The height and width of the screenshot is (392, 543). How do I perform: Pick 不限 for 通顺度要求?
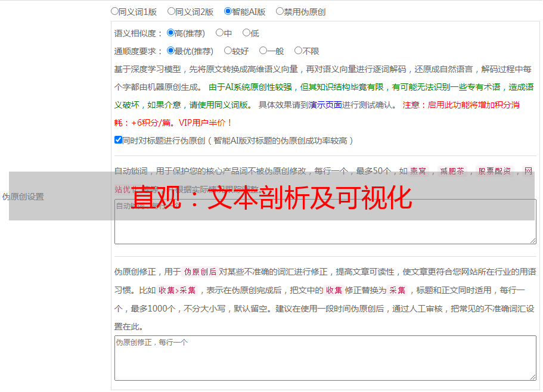298,51
